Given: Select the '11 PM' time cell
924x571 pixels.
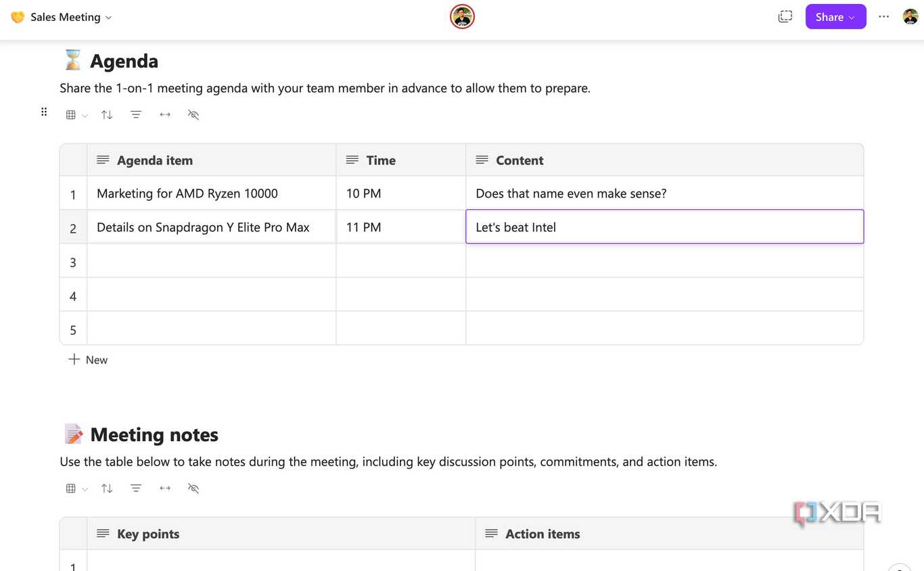Looking at the screenshot, I should pyautogui.click(x=401, y=227).
